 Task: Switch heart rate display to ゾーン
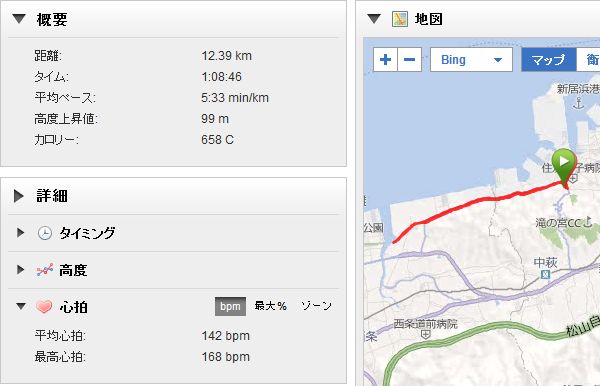(x=316, y=306)
